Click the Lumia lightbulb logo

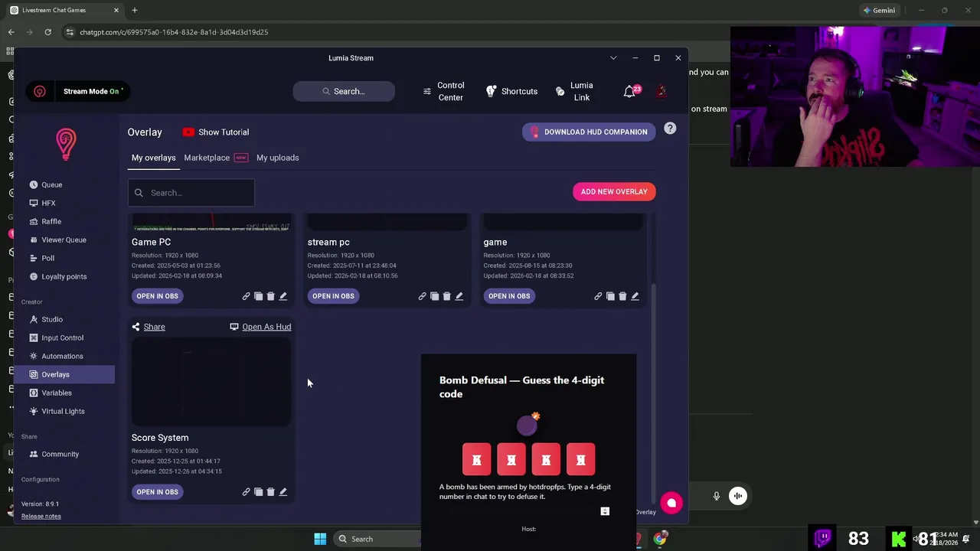[x=66, y=144]
